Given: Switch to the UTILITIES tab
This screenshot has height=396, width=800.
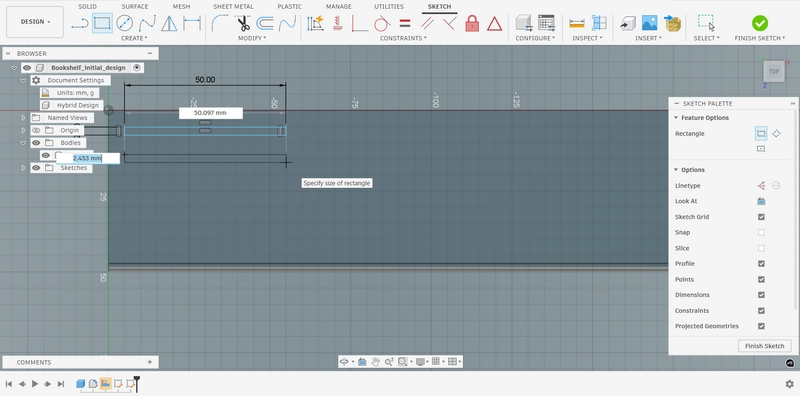Looking at the screenshot, I should click(389, 7).
